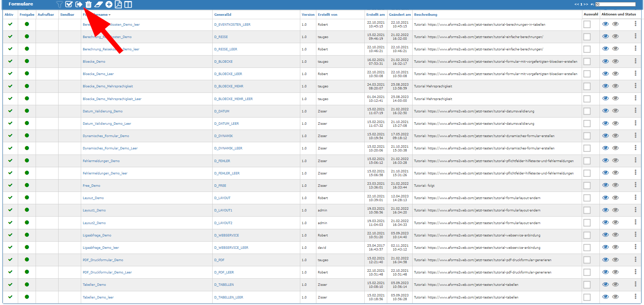
Task: Click the plus icon to add form
Action: coord(109,4)
